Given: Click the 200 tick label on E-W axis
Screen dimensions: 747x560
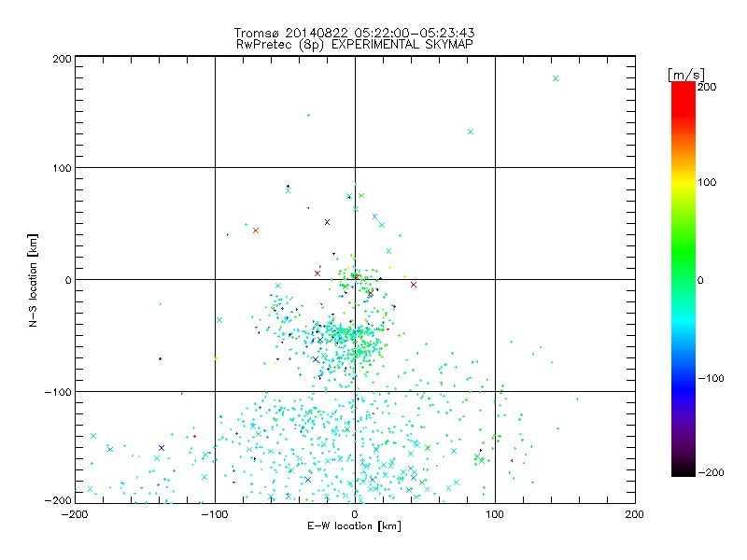Looking at the screenshot, I should coord(634,514).
